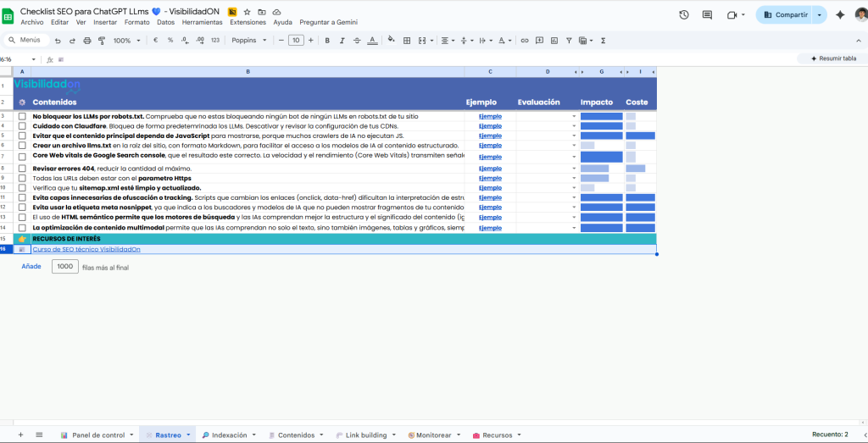Viewport: 868px width, 443px height.
Task: Click the Impacto bar in the Cloudflare row
Action: (x=601, y=126)
